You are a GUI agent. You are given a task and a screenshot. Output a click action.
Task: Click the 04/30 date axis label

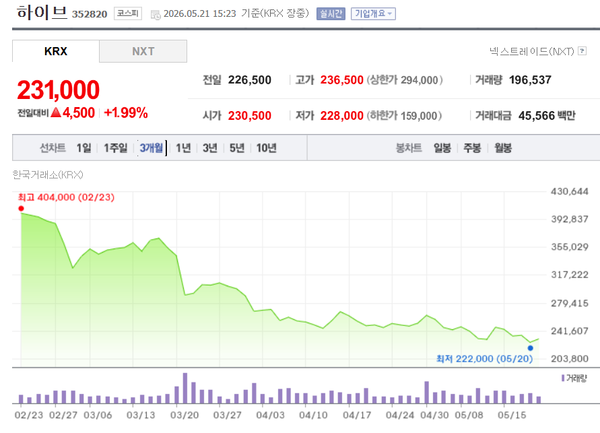coord(435,415)
